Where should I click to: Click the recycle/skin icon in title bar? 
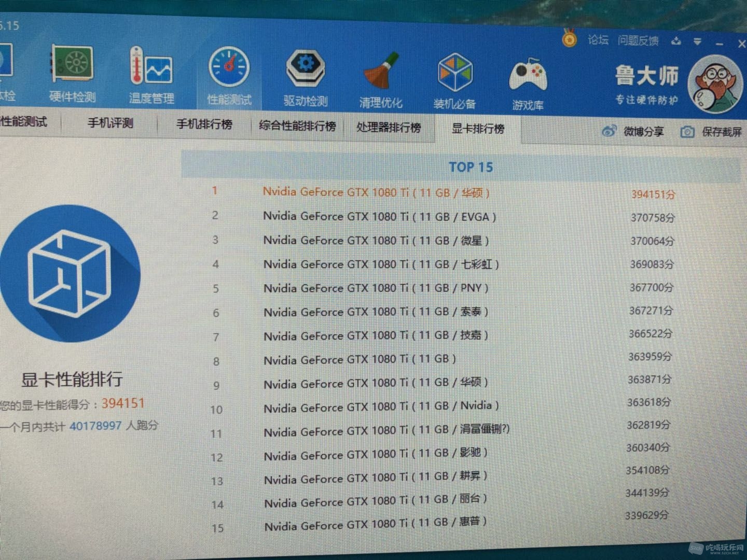click(x=675, y=41)
